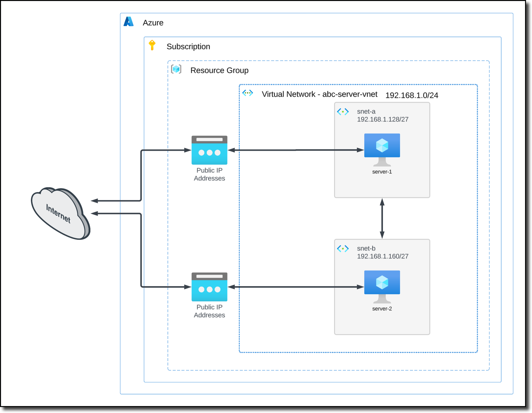Viewport: 532px width, 413px height.
Task: Select the Subscription key icon
Action: click(152, 45)
